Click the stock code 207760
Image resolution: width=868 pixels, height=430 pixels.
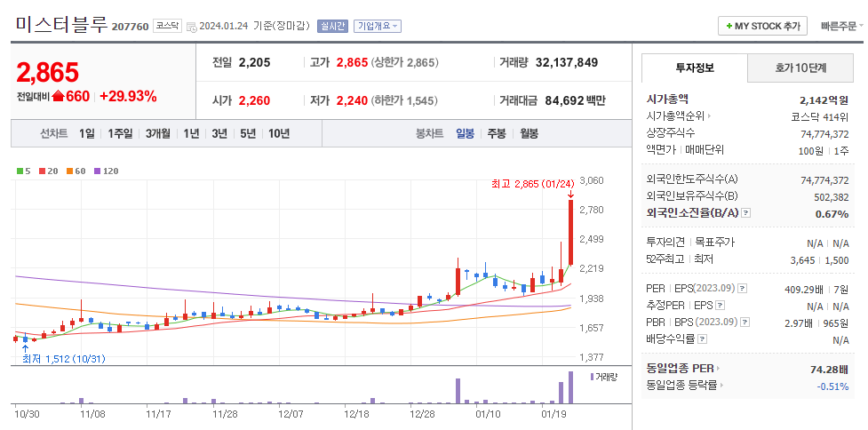130,27
